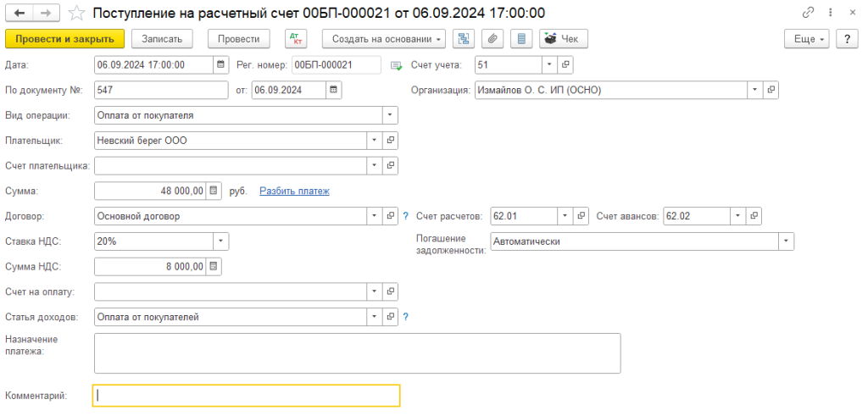The width and height of the screenshot is (868, 416).
Task: Open the Организация dropdown list
Action: coord(754,90)
